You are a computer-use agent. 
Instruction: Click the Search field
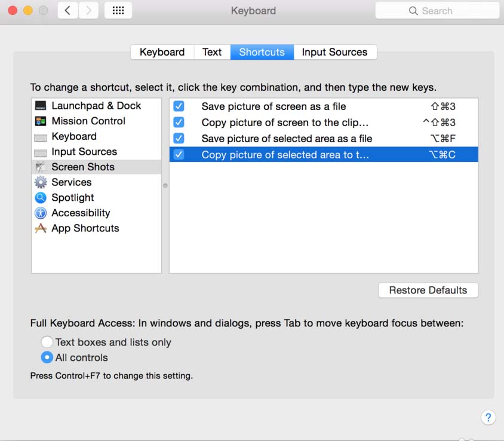click(437, 11)
